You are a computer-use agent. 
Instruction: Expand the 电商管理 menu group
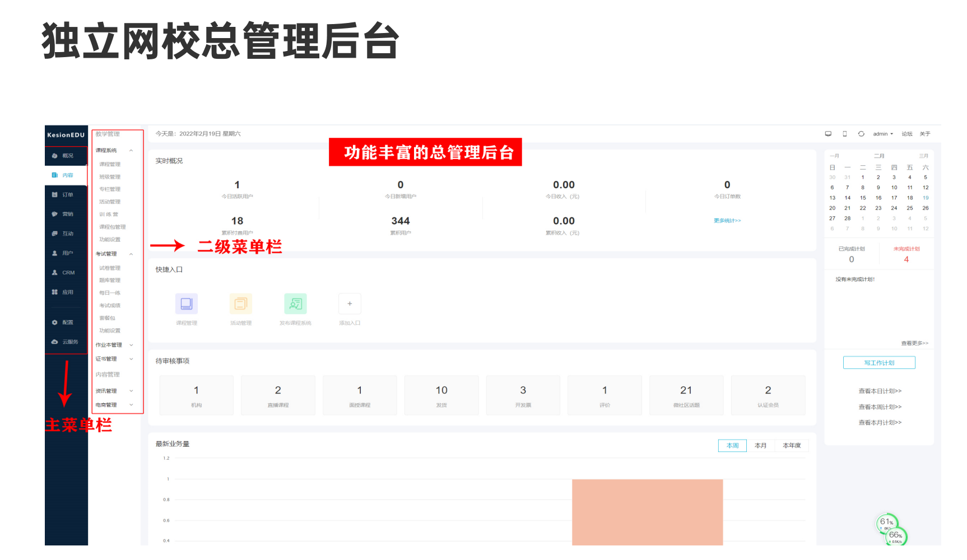131,405
